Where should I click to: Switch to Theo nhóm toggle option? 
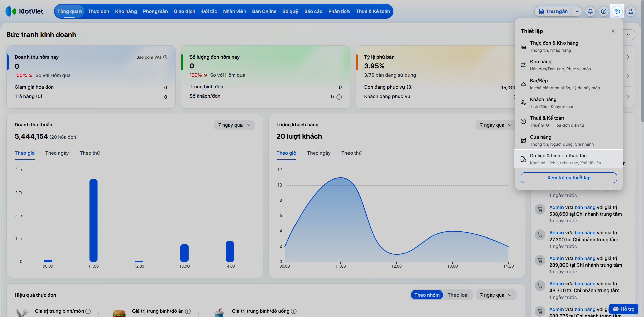[427, 295]
